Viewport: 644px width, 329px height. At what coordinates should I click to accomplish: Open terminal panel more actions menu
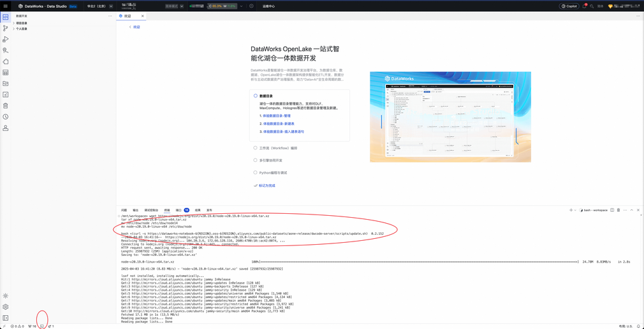(625, 211)
